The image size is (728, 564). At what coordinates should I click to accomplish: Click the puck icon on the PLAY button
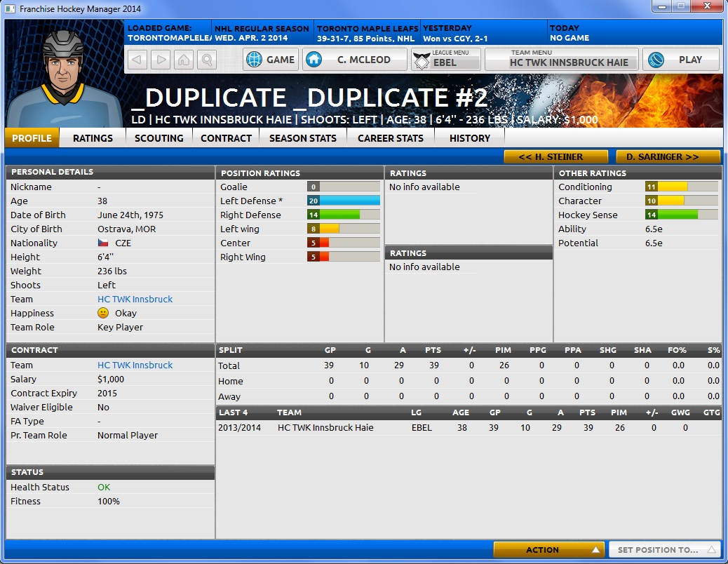click(x=656, y=60)
